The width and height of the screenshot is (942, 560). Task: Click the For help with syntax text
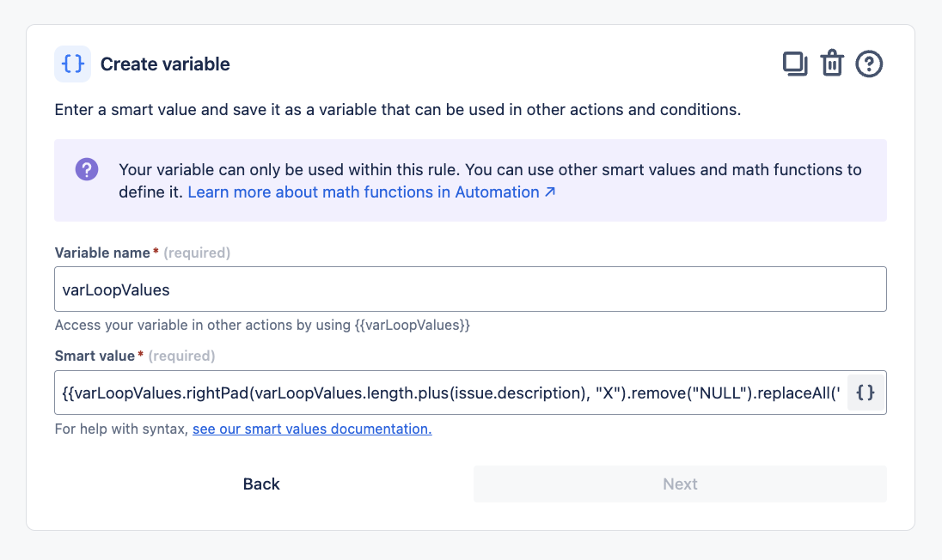coord(121,429)
